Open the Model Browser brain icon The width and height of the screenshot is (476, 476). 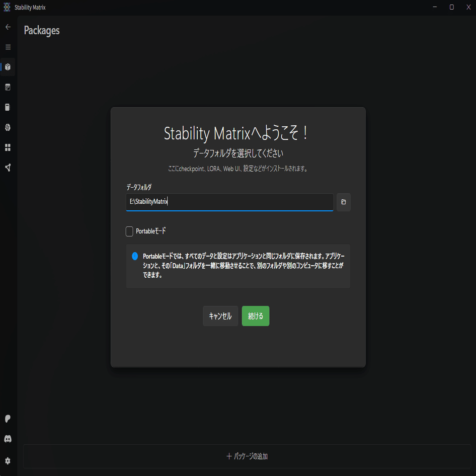8,127
